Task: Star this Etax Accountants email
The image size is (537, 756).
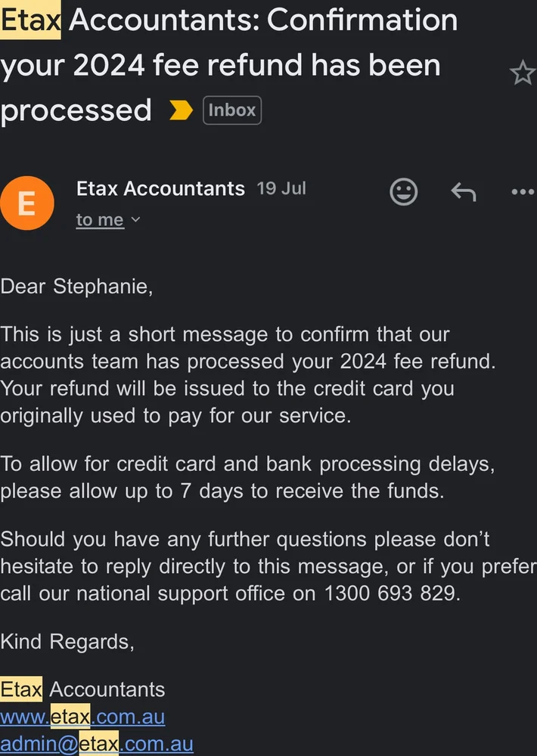Action: click(x=522, y=73)
